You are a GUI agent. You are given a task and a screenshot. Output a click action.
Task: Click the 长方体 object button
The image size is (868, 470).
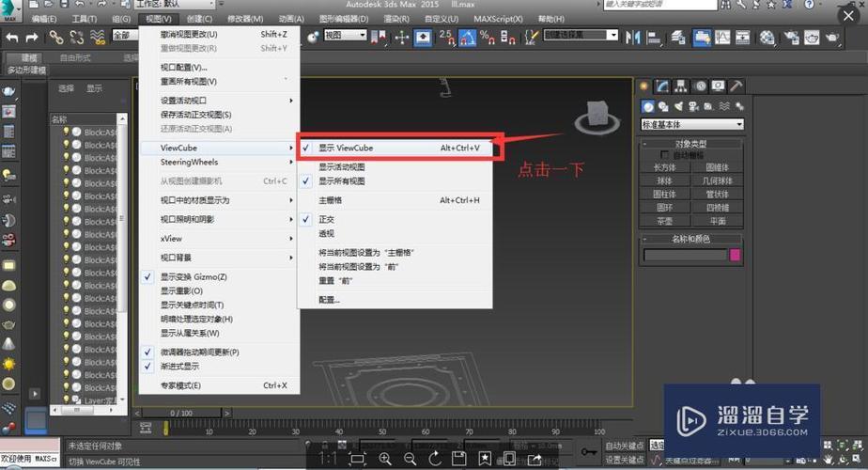664,167
